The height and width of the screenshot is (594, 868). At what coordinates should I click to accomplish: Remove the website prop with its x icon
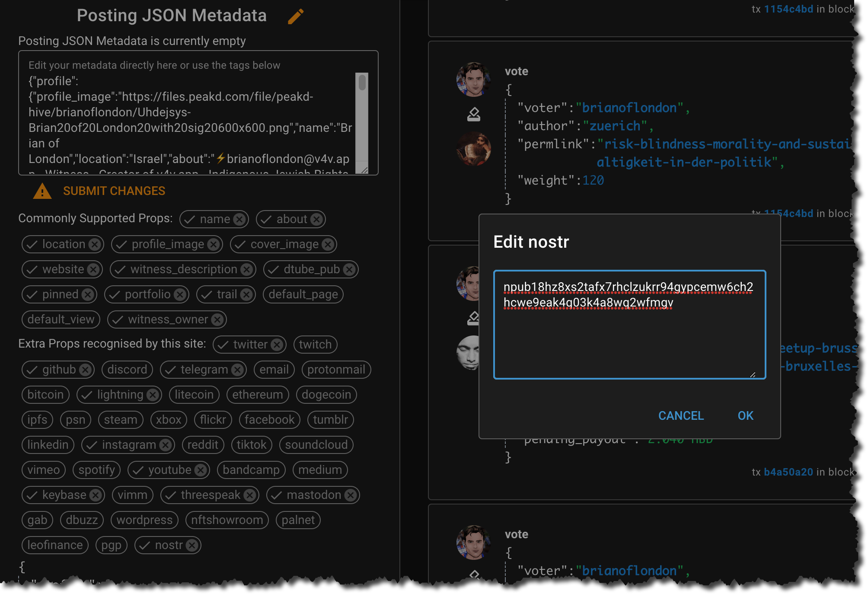coord(93,269)
